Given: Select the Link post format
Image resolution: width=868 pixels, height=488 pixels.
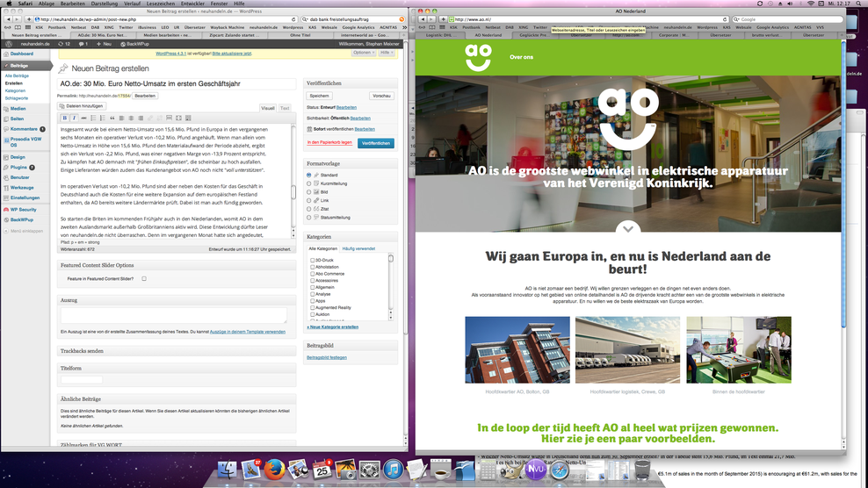Looking at the screenshot, I should [309, 200].
